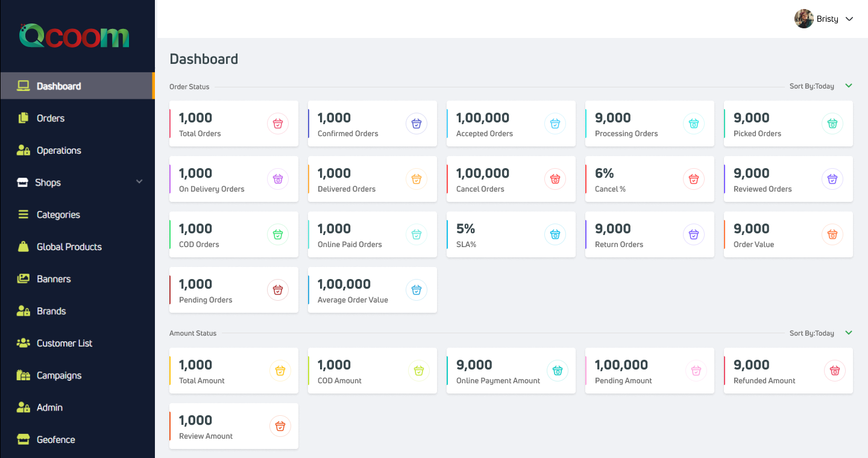The height and width of the screenshot is (458, 868).
Task: Click the Banners image icon
Action: point(24,279)
